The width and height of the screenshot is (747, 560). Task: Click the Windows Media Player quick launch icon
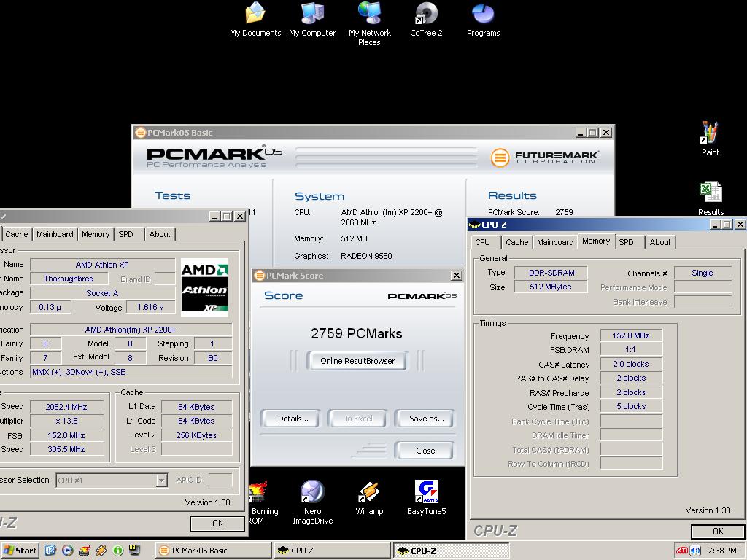click(x=68, y=551)
